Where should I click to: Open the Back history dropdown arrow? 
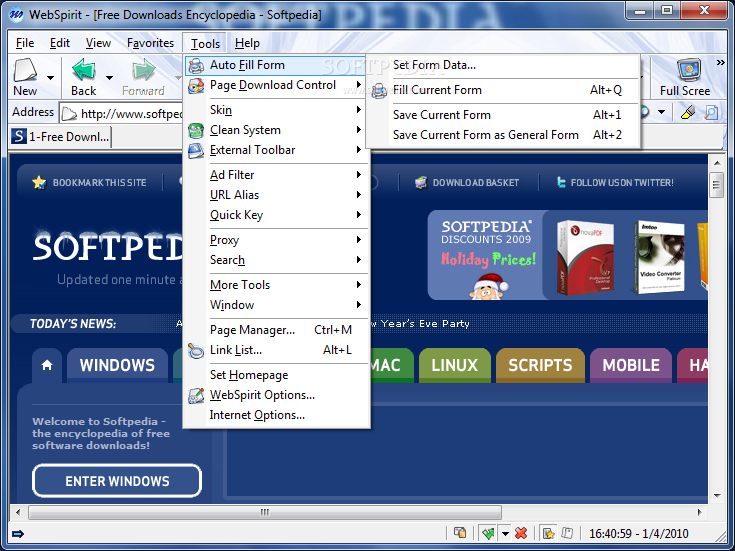click(109, 77)
